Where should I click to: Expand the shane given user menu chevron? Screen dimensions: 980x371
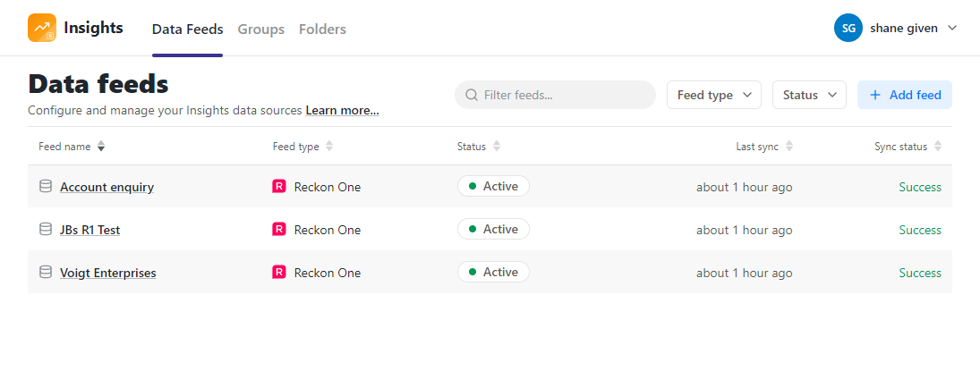[x=952, y=28]
